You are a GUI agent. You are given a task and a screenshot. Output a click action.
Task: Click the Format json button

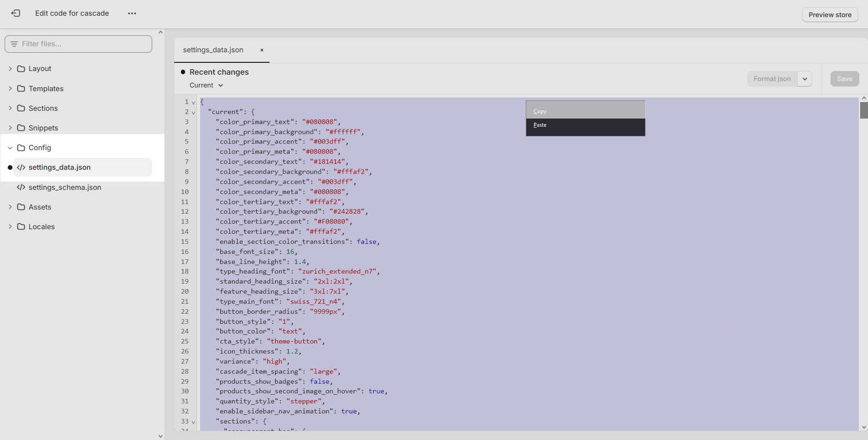[772, 79]
